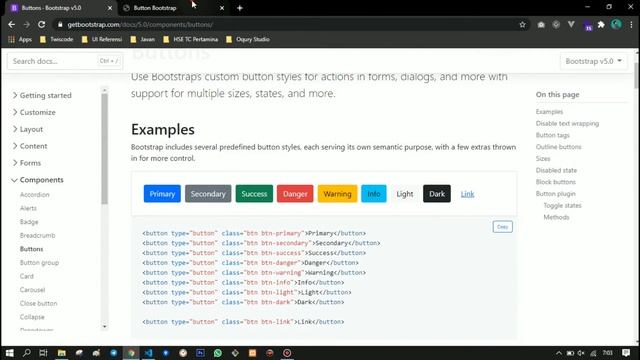Open a new browser tab with plus icon
The width and height of the screenshot is (640, 360).
(240, 8)
